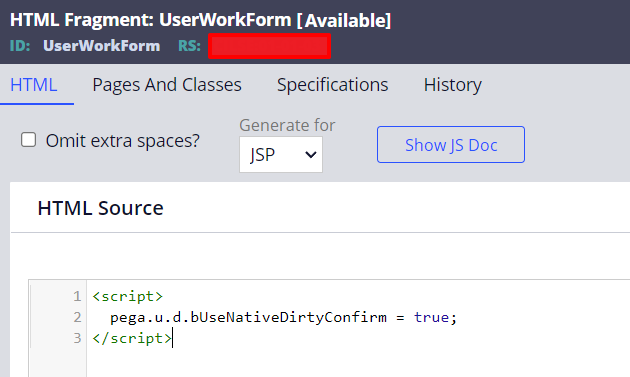Click the UserWorkForm ID value in header
The image size is (630, 377).
tap(101, 46)
